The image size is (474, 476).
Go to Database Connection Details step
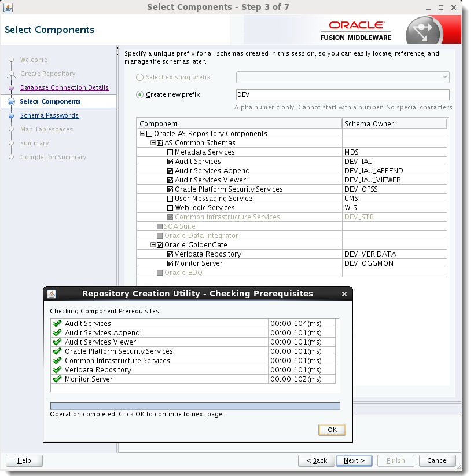pos(64,87)
